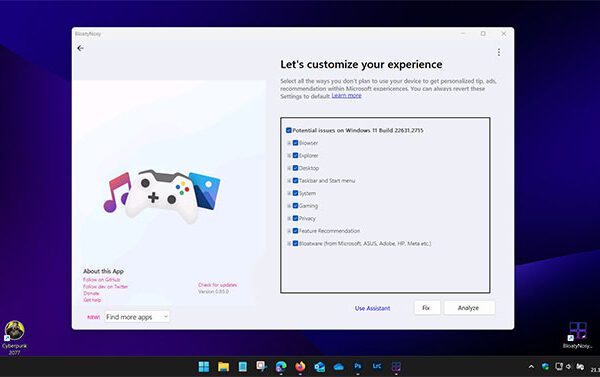The height and width of the screenshot is (377, 600).
Task: Expand the Gaming tree node
Action: tap(289, 206)
